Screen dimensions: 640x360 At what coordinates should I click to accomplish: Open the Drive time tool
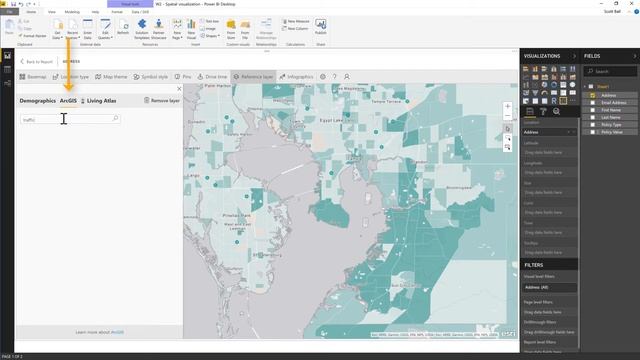click(212, 77)
